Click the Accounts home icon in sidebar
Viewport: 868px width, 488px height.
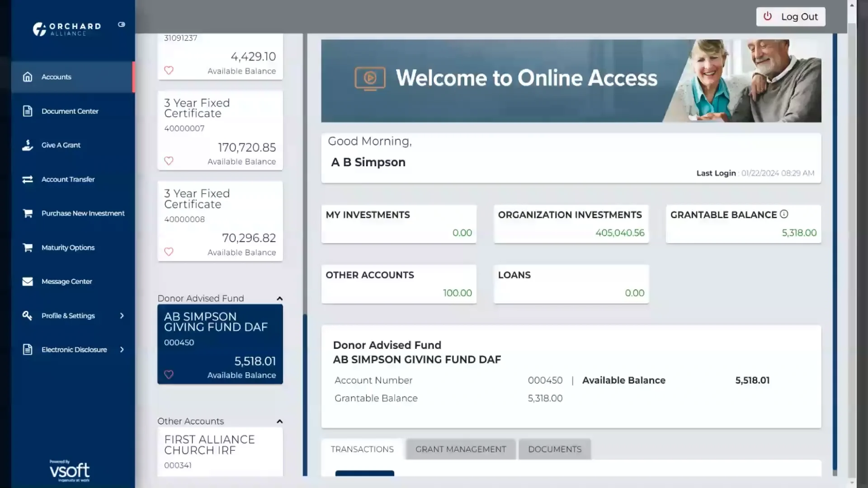point(28,77)
